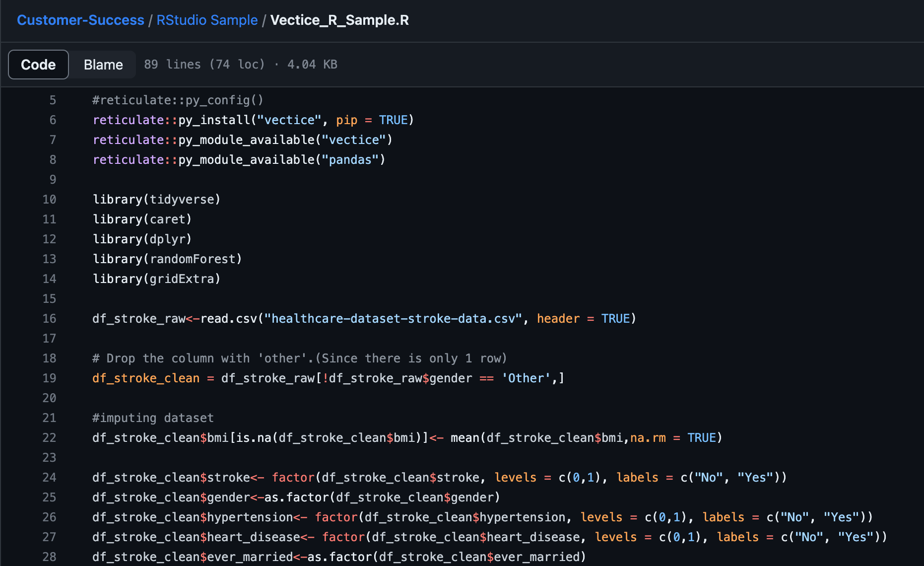Click the py_install function name on line 6
Image resolution: width=924 pixels, height=566 pixels.
pos(214,120)
